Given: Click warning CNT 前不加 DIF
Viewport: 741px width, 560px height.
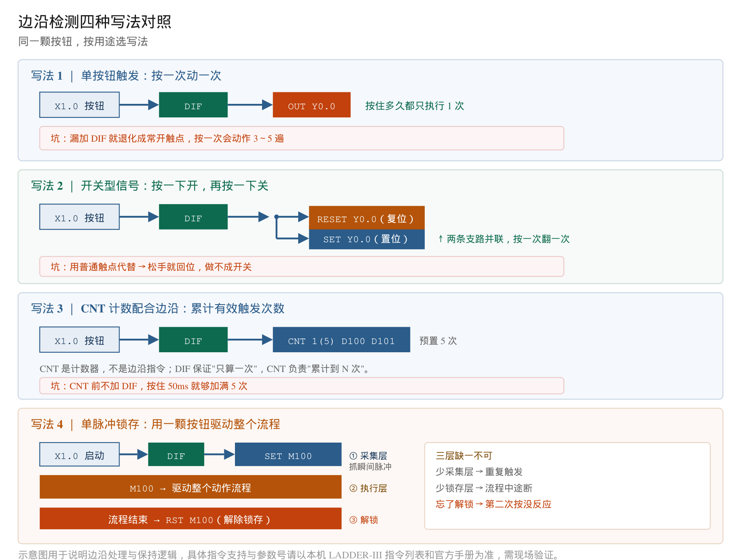Looking at the screenshot, I should pos(301,386).
